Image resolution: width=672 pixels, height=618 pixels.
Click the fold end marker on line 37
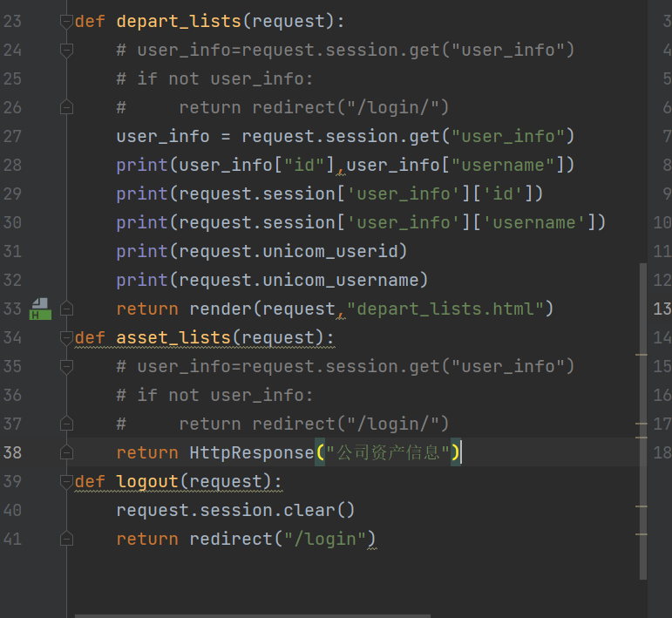tap(66, 424)
